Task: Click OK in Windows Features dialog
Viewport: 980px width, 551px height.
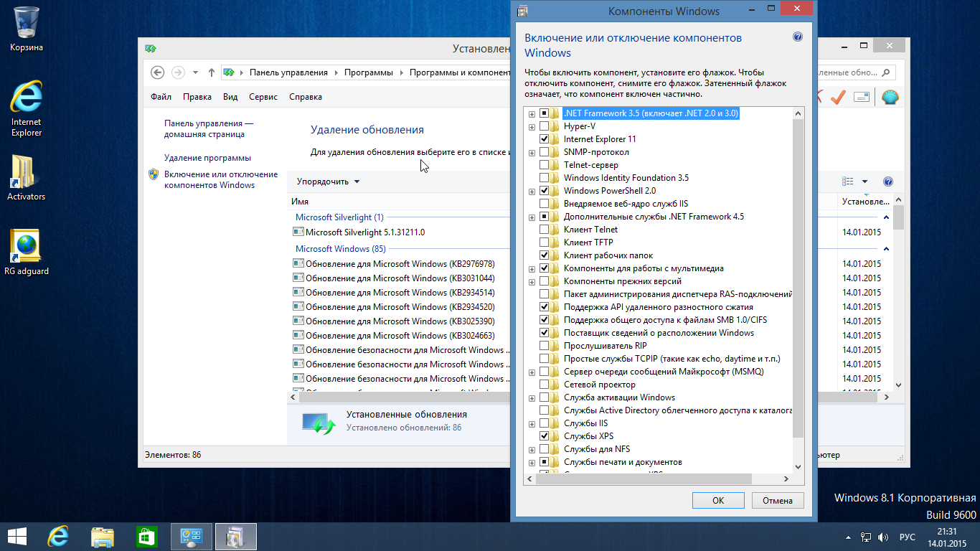Action: click(x=718, y=501)
